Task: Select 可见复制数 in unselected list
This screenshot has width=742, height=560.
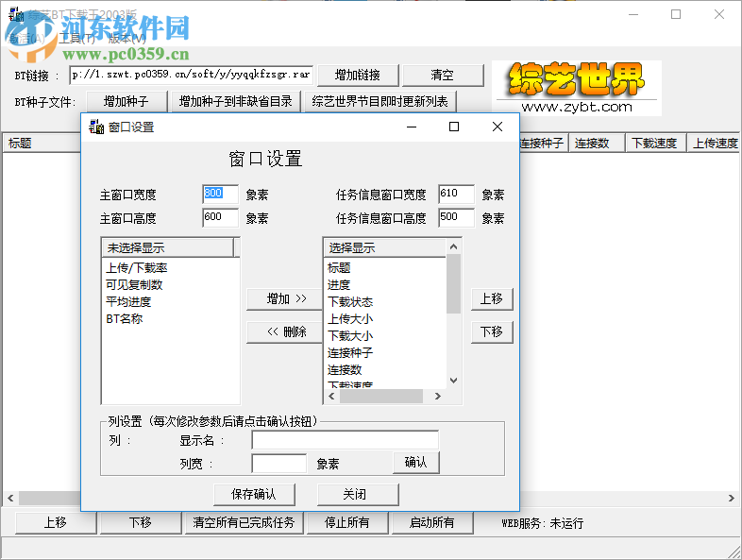Action: click(x=134, y=285)
